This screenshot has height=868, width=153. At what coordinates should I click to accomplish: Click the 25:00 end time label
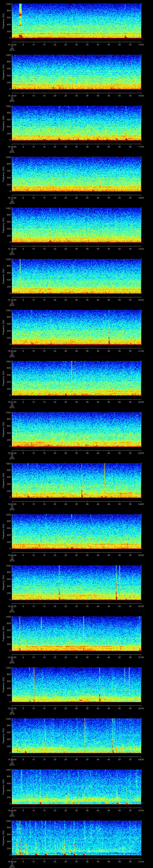(141, 555)
